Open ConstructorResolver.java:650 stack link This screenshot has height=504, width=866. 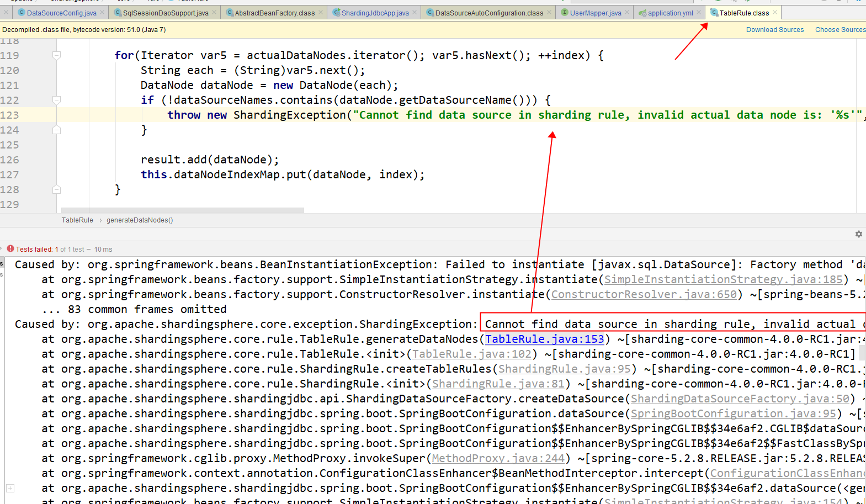(644, 294)
